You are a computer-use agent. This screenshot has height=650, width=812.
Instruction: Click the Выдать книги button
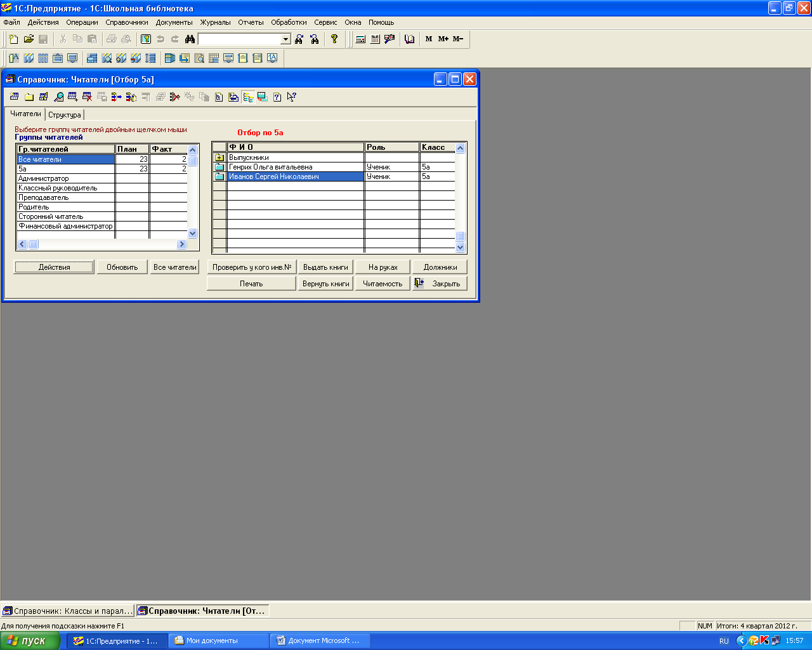click(x=325, y=267)
